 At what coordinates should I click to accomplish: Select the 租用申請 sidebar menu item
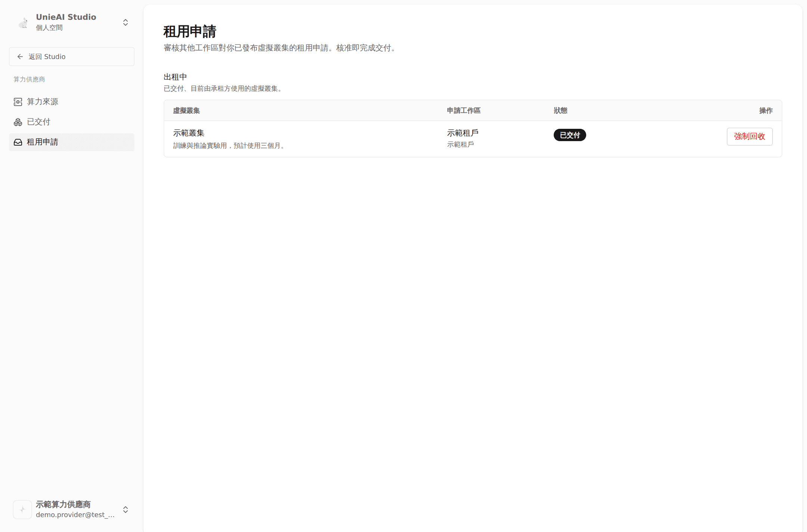(x=72, y=142)
